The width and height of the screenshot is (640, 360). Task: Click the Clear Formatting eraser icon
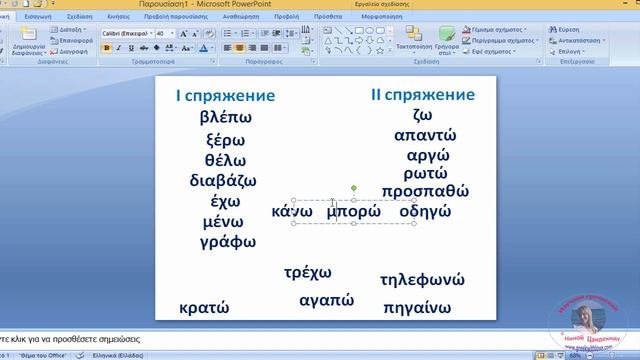(x=209, y=34)
